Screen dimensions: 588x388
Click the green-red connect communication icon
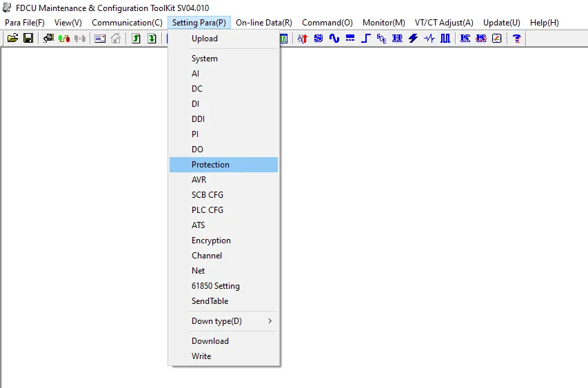(64, 38)
